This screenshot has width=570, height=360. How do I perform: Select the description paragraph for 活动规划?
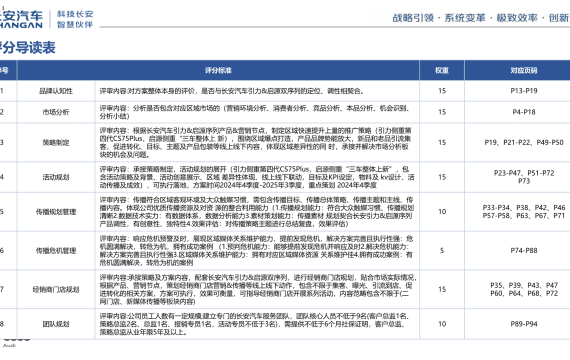pyautogui.click(x=257, y=177)
